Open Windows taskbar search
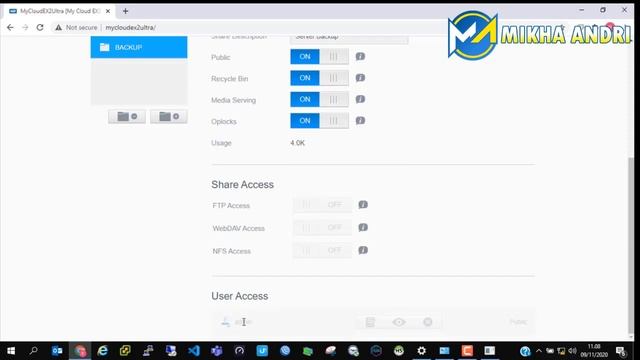The image size is (640, 360). (33, 351)
